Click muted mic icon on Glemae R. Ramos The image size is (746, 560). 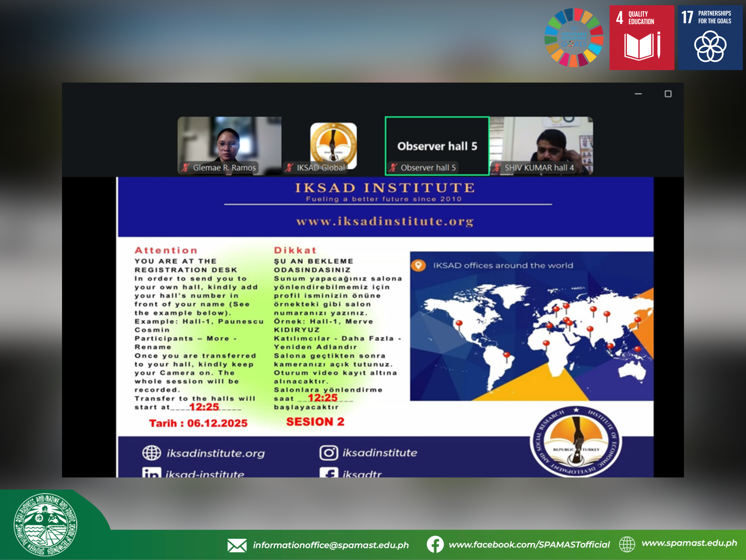[185, 167]
